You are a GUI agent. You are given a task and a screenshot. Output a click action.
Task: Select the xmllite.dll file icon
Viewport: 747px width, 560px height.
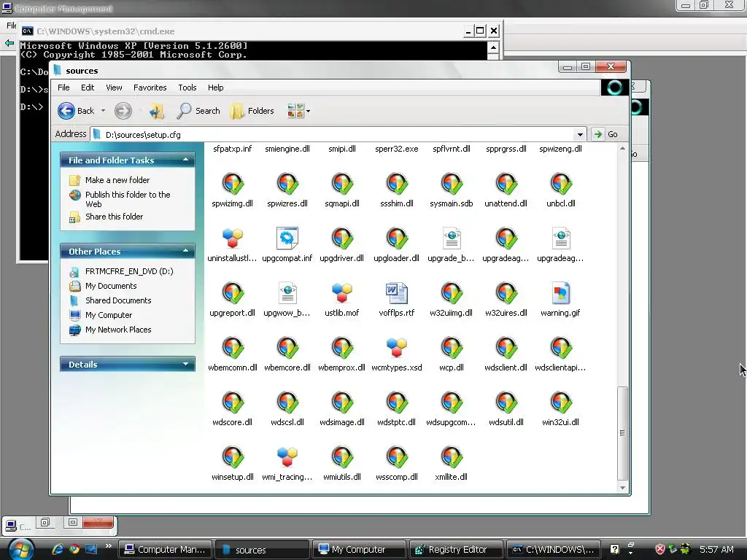[x=451, y=457]
